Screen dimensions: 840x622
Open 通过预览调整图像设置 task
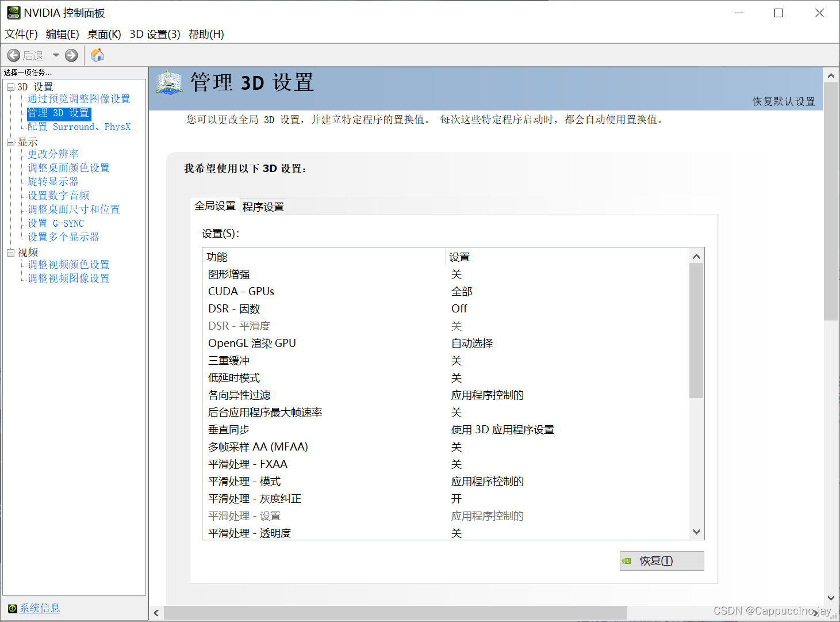pyautogui.click(x=79, y=99)
